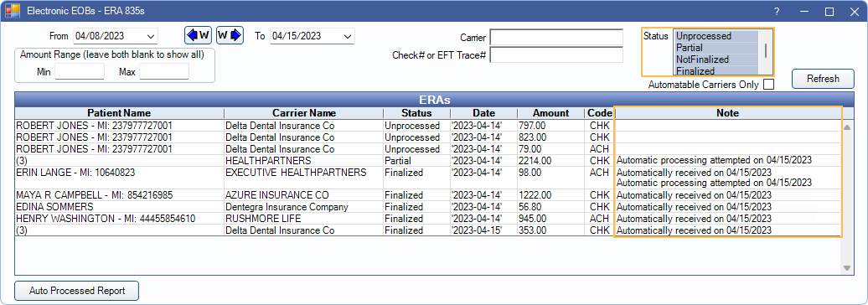868x305 pixels.
Task: Click the Refresh button
Action: [x=823, y=79]
